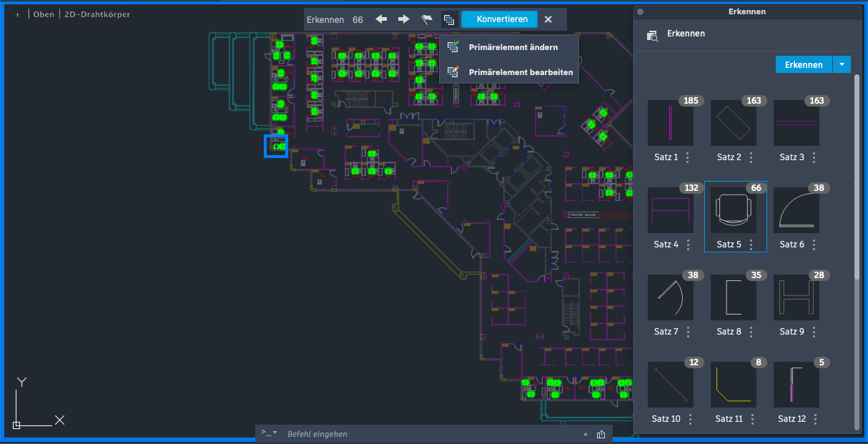Open the three-dot menu for Satz 9

pyautogui.click(x=814, y=332)
